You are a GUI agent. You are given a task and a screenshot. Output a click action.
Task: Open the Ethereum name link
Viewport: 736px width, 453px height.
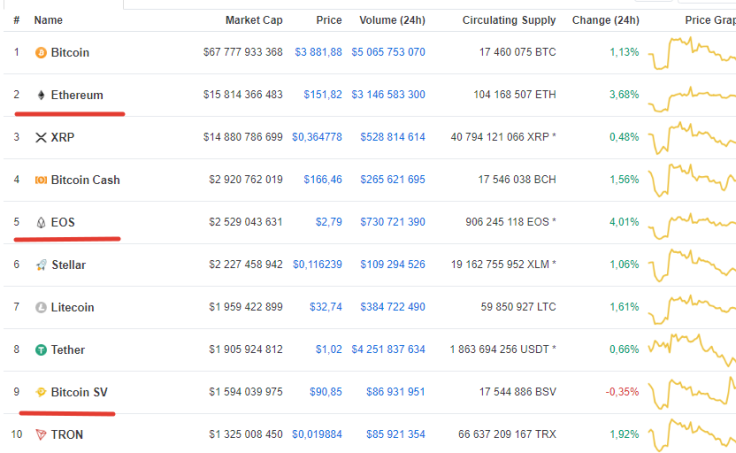[77, 95]
